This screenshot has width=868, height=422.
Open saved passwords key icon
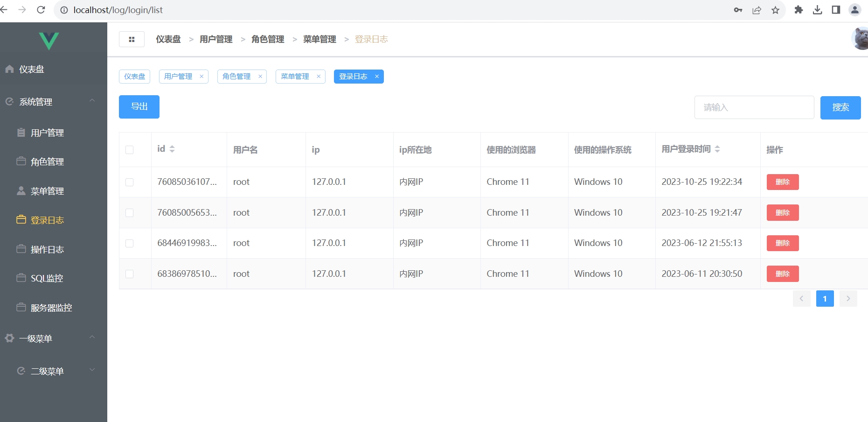tap(738, 10)
